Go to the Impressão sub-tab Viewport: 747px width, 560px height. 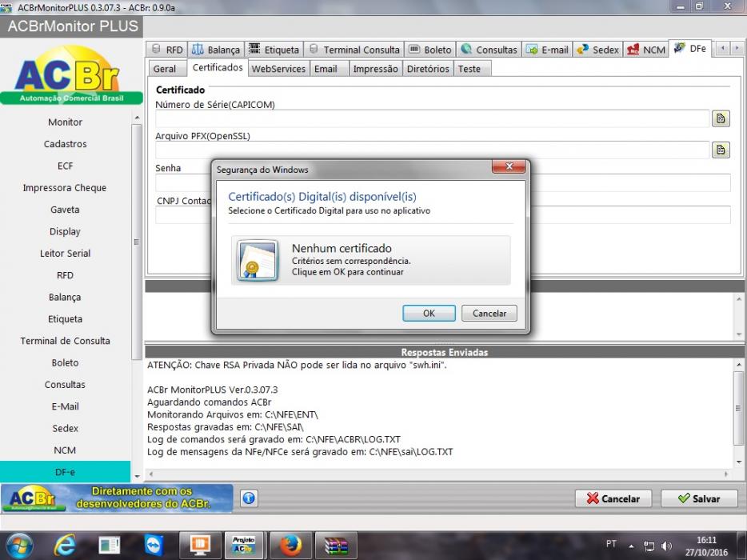[x=375, y=69]
